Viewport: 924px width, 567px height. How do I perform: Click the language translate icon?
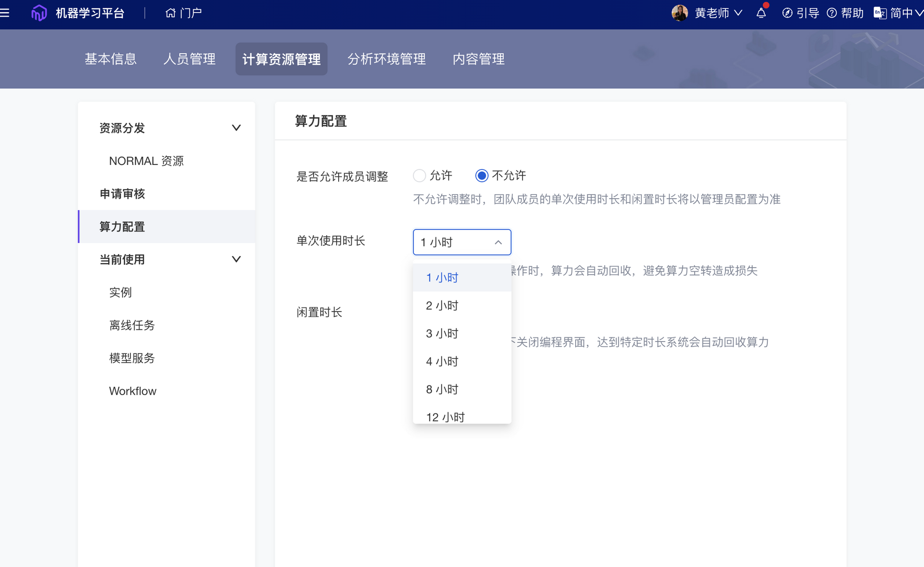880,13
